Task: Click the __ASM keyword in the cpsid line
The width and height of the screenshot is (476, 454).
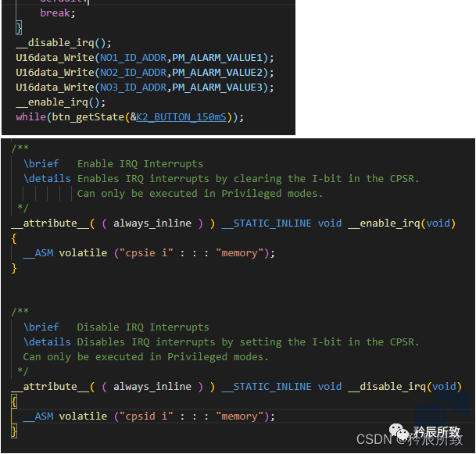Action: tap(38, 416)
